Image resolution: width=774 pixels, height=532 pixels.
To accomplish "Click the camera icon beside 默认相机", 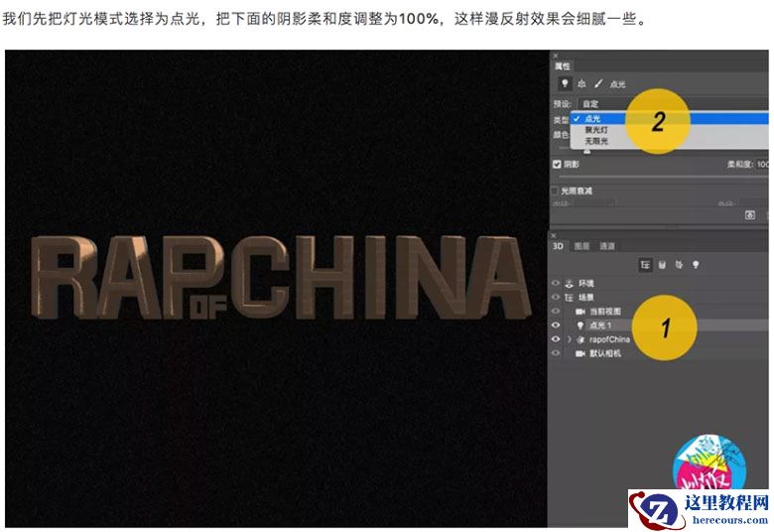I will (x=580, y=353).
